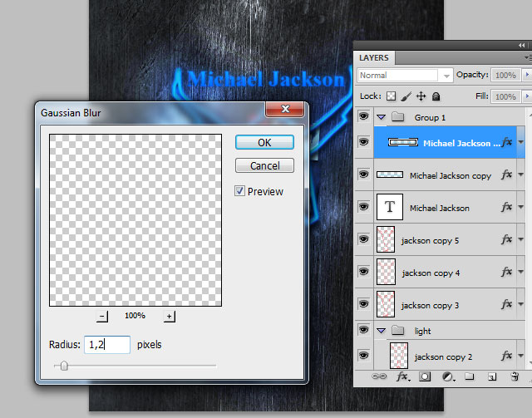Click fx icon on Michael Jackson text layer
Viewport: 532px width, 418px height.
click(x=506, y=207)
